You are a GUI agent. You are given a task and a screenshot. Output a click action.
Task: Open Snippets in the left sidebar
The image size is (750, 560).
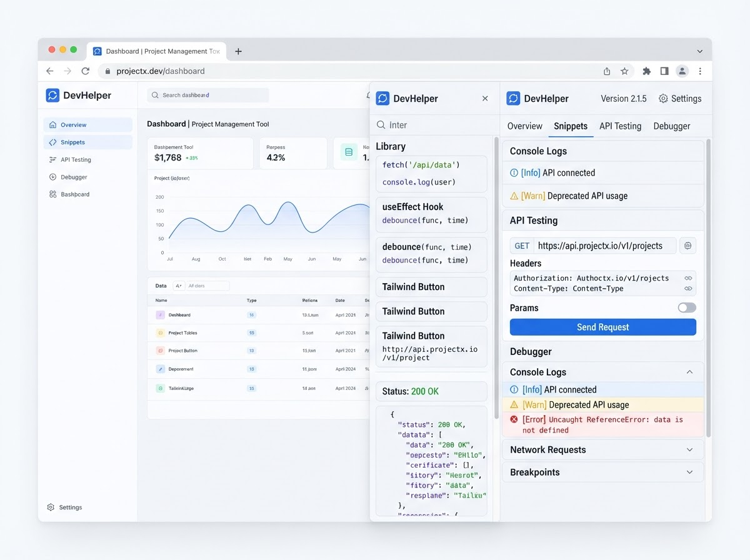(x=87, y=142)
